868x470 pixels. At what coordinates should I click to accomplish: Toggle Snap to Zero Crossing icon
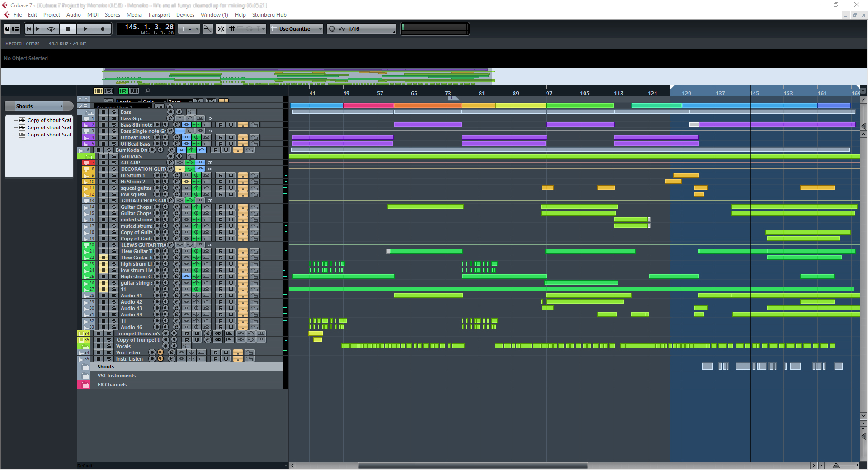208,29
